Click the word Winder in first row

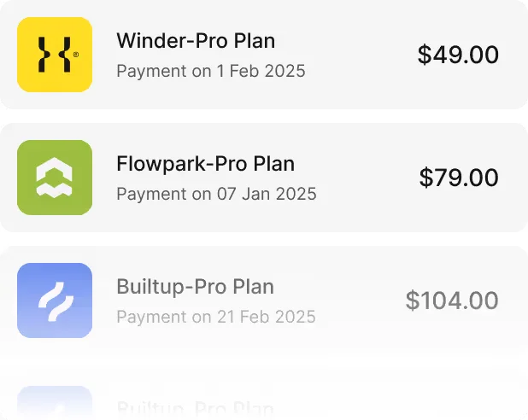[145, 40]
